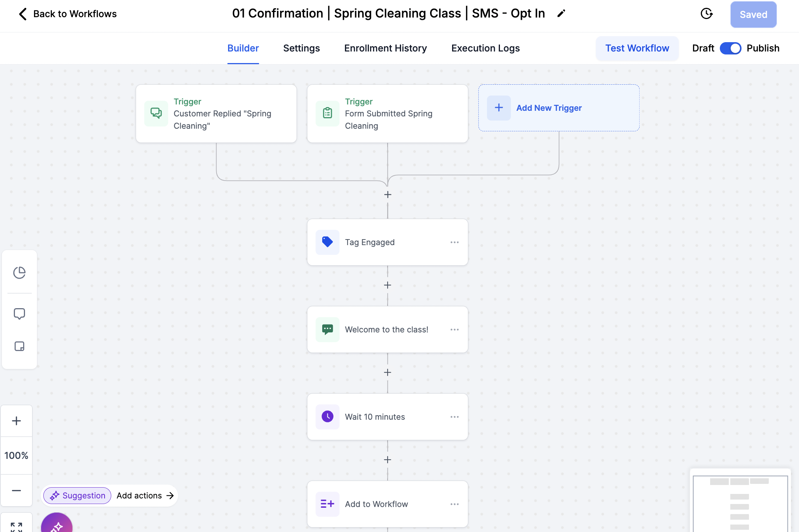Click Add actions suggestion link
799x532 pixels.
click(x=145, y=495)
